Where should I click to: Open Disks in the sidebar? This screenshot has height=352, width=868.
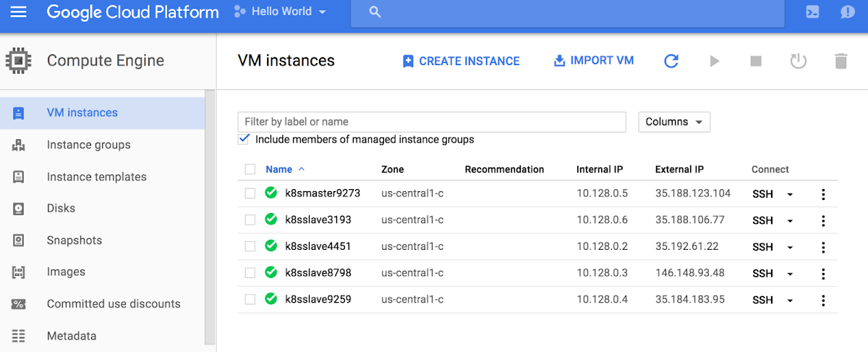pos(103,209)
